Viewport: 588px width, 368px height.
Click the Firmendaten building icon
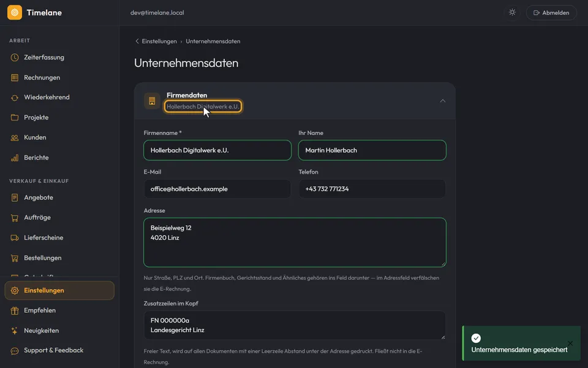pos(152,101)
